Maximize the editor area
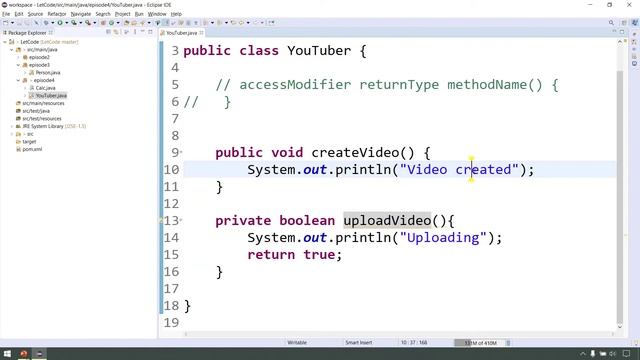640x360 pixels. pyautogui.click(x=622, y=32)
